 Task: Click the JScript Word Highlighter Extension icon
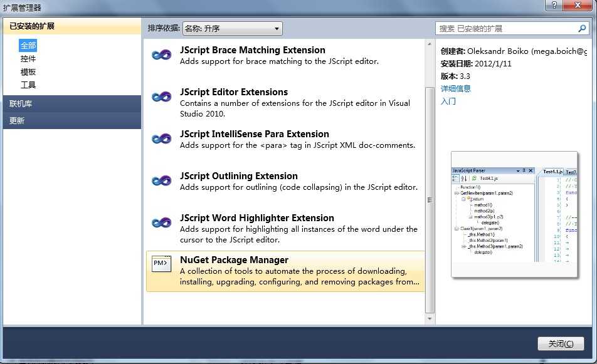(161, 222)
